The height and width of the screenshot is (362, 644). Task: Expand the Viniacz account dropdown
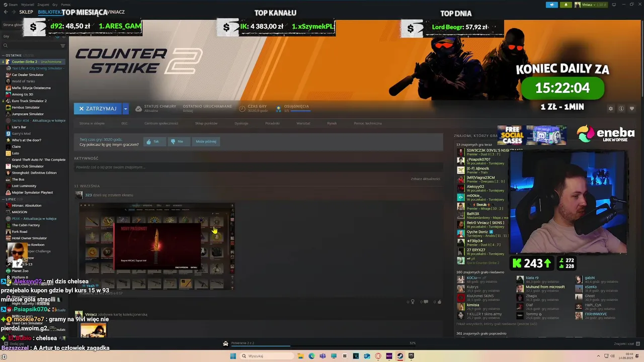591,5
